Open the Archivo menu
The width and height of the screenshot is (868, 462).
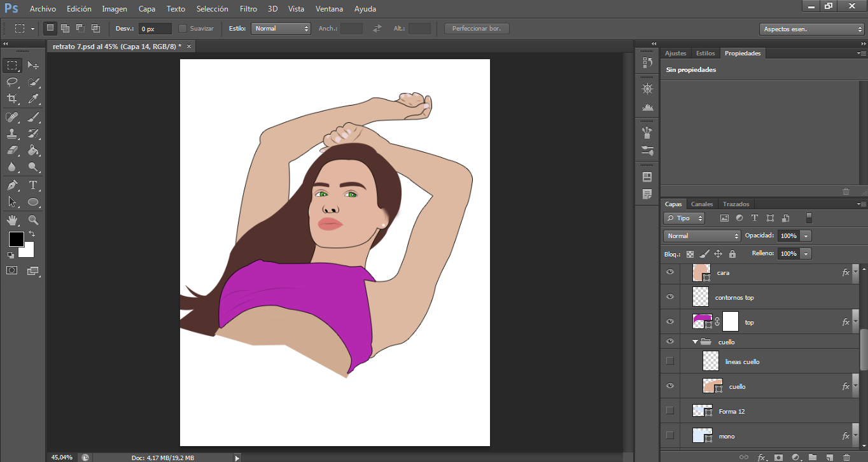[x=43, y=9]
